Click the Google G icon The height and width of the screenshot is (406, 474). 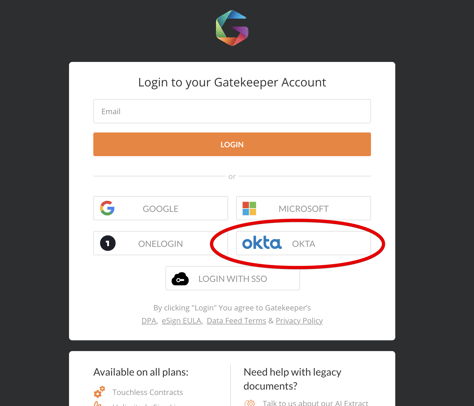coord(107,208)
